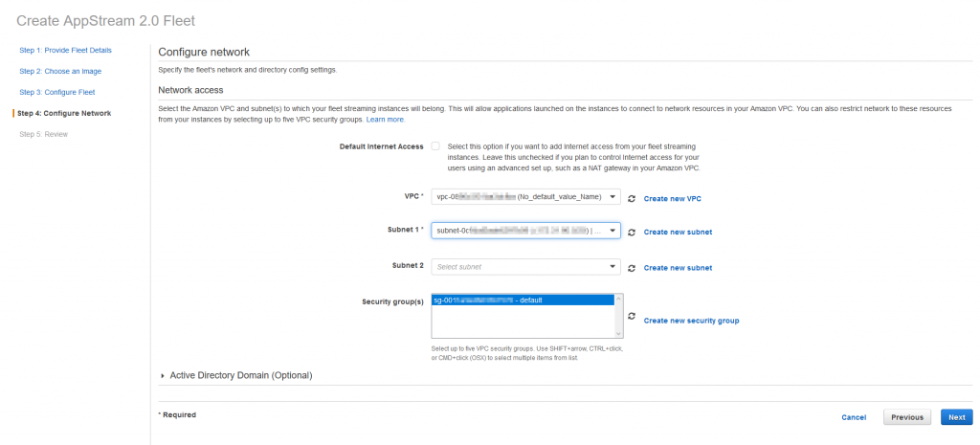The width and height of the screenshot is (980, 445).
Task: Click the security group list scroll-up arrow
Action: tap(619, 299)
